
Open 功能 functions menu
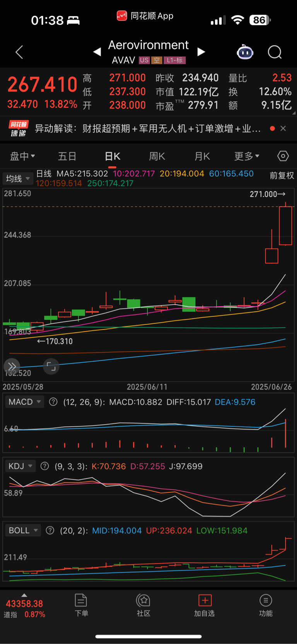(266, 605)
